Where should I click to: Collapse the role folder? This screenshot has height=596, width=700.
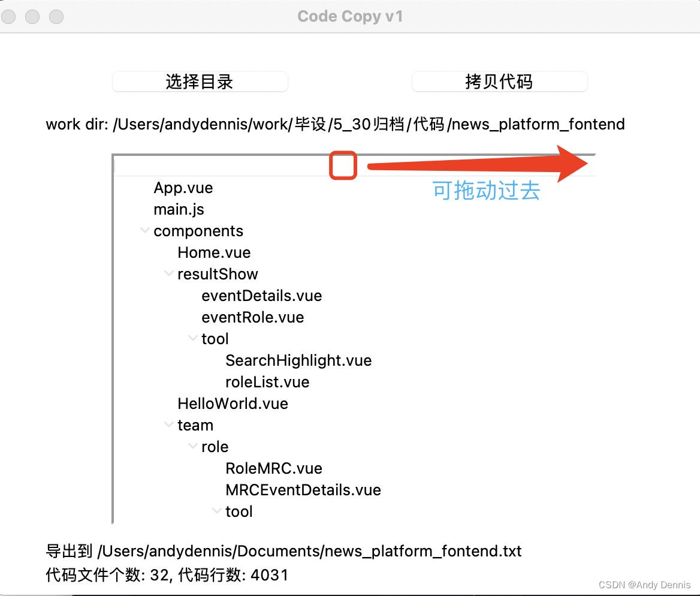[x=192, y=446]
